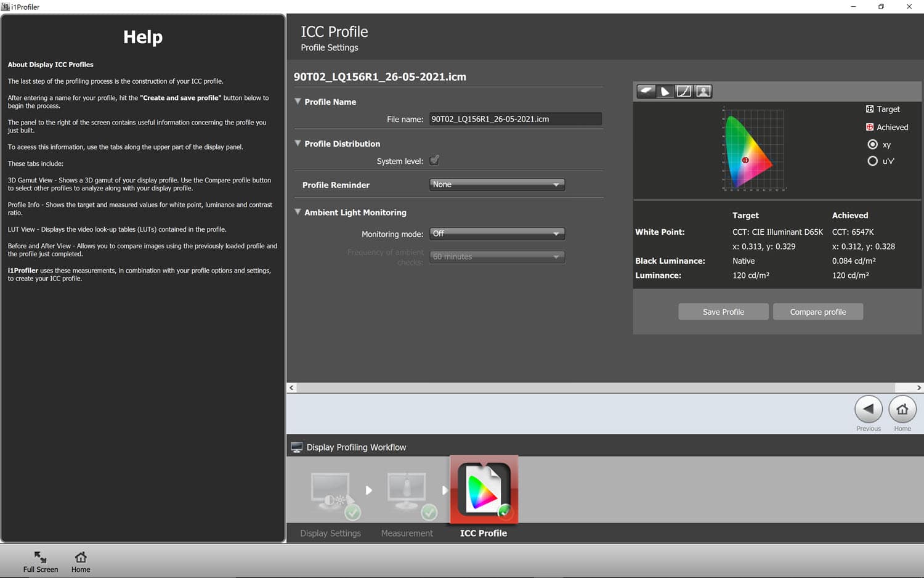This screenshot has width=924, height=578.
Task: Click the 'Monitoring mode:' label
Action: point(392,234)
